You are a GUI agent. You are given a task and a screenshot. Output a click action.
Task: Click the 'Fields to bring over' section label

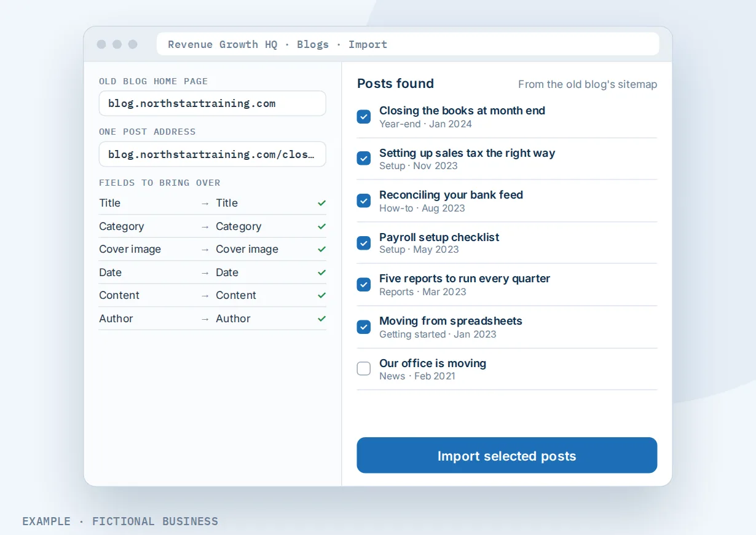click(160, 183)
